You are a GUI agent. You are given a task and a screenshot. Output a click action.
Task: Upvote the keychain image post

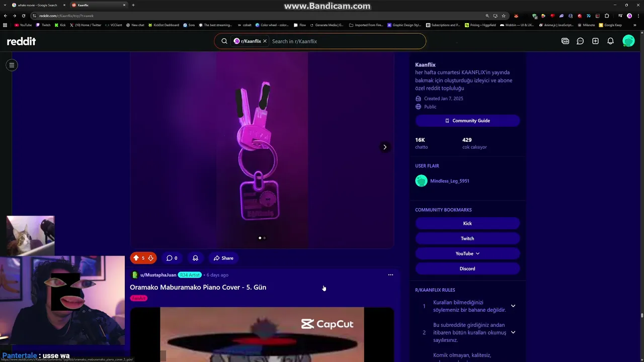coord(136,258)
